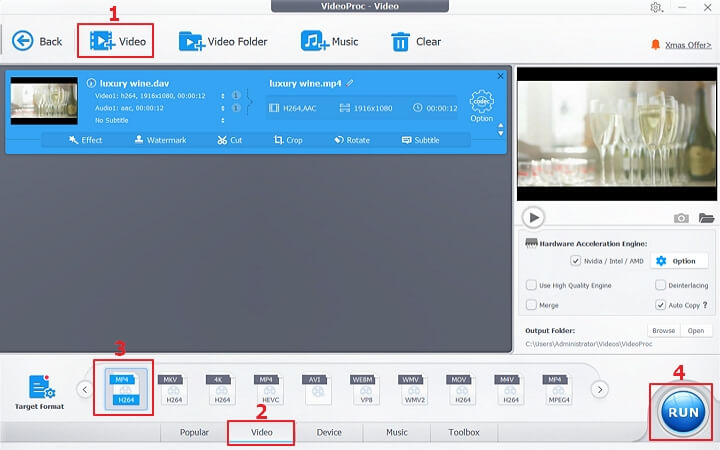
Task: Expand the No Subtitle selector
Action: [x=223, y=120]
